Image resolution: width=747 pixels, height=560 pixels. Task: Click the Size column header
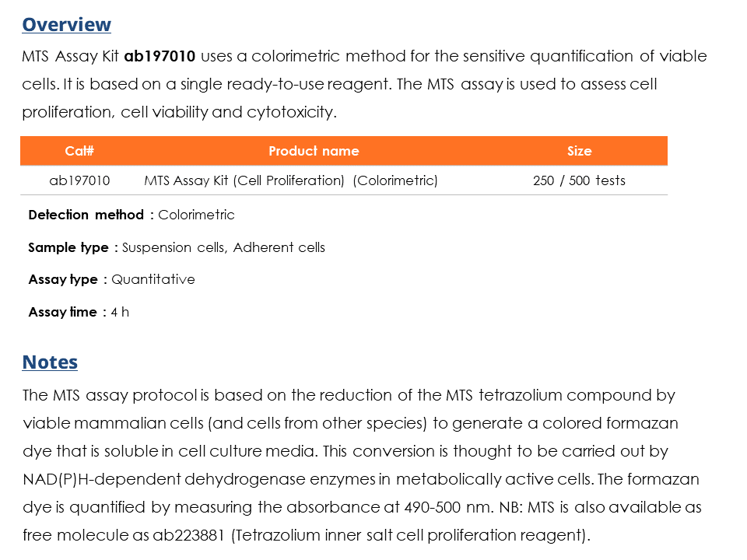tap(579, 151)
